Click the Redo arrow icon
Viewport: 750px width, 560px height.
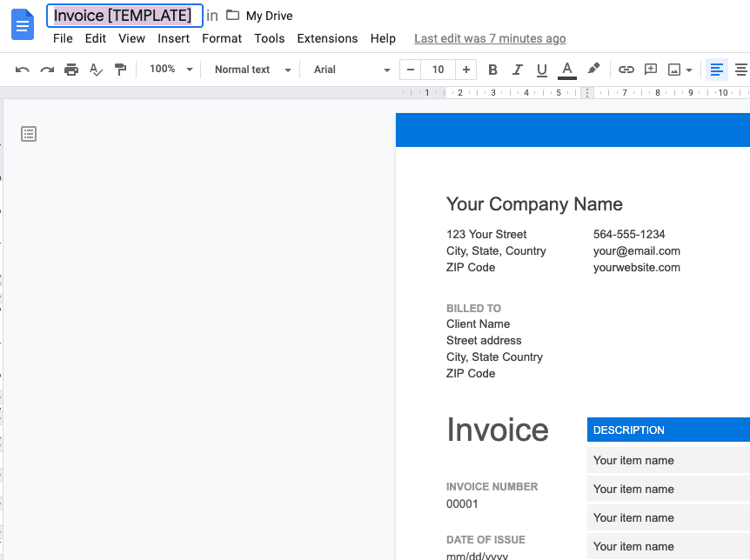(x=47, y=70)
